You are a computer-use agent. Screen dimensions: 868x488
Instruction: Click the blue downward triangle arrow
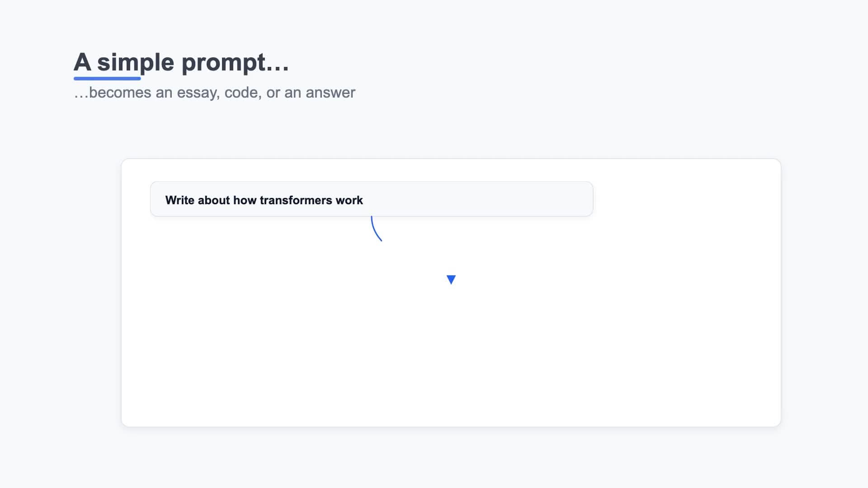[x=451, y=279]
